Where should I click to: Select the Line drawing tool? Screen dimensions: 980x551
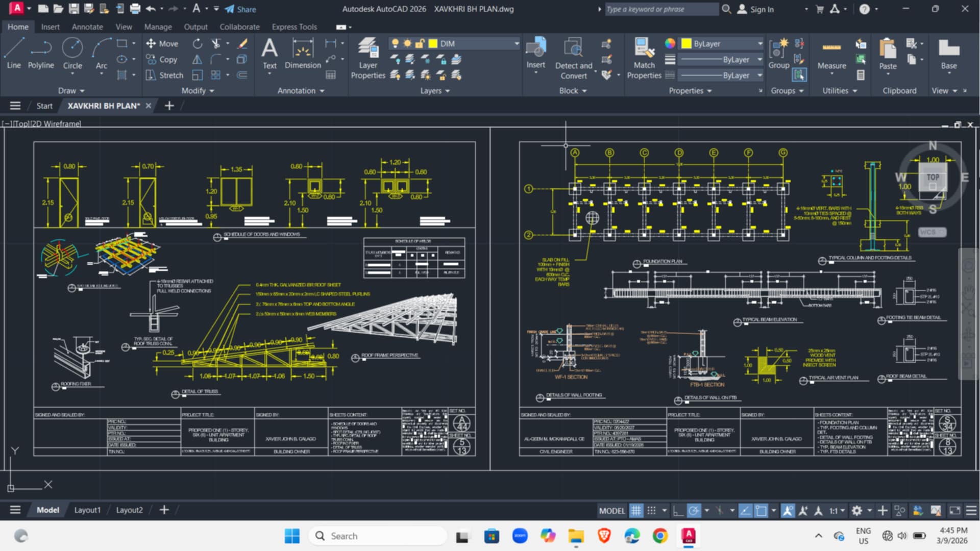pos(14,54)
